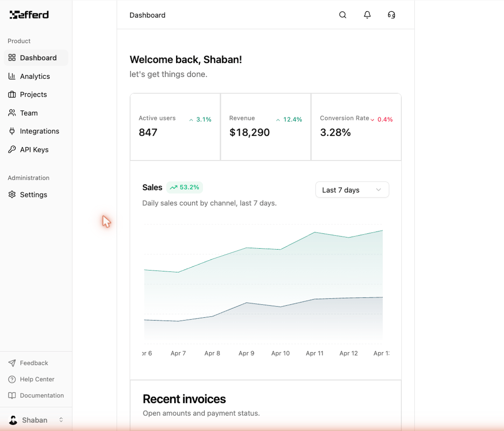Image resolution: width=504 pixels, height=431 pixels.
Task: Click the Feedback paper plane icon
Action: point(12,363)
